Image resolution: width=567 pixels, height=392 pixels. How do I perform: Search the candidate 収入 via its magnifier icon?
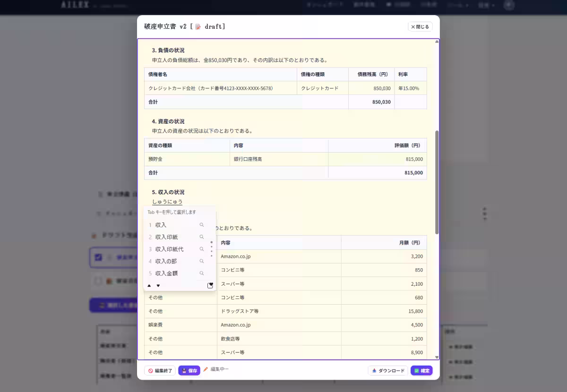[x=202, y=225]
